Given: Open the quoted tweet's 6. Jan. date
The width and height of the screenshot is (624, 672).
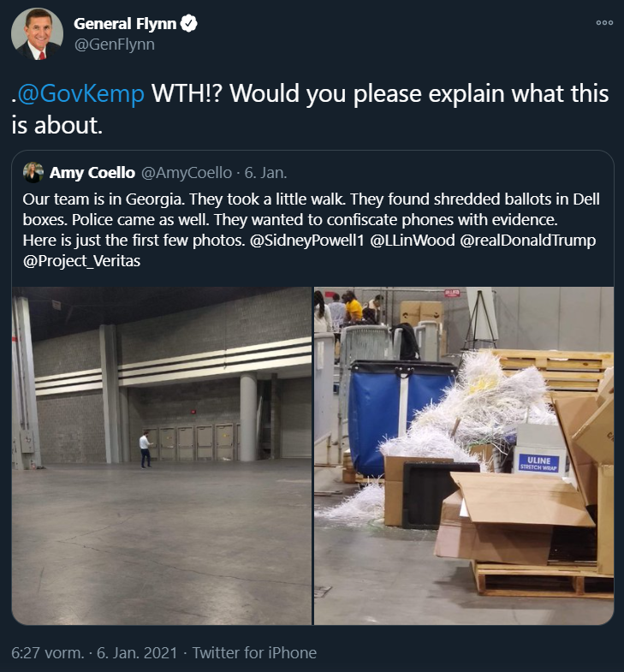Looking at the screenshot, I should [265, 173].
